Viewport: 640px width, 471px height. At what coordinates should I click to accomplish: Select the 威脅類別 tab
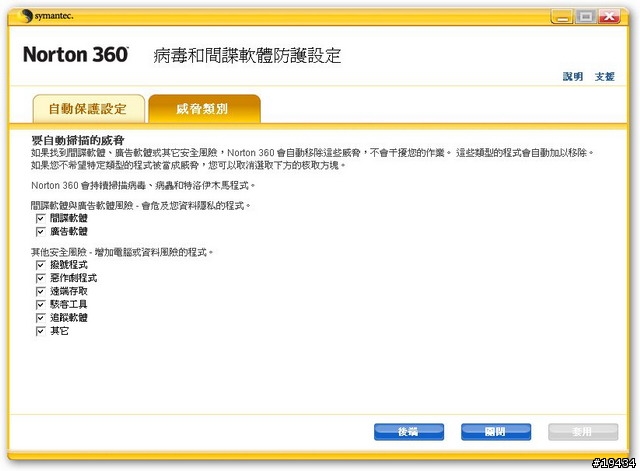coord(204,109)
